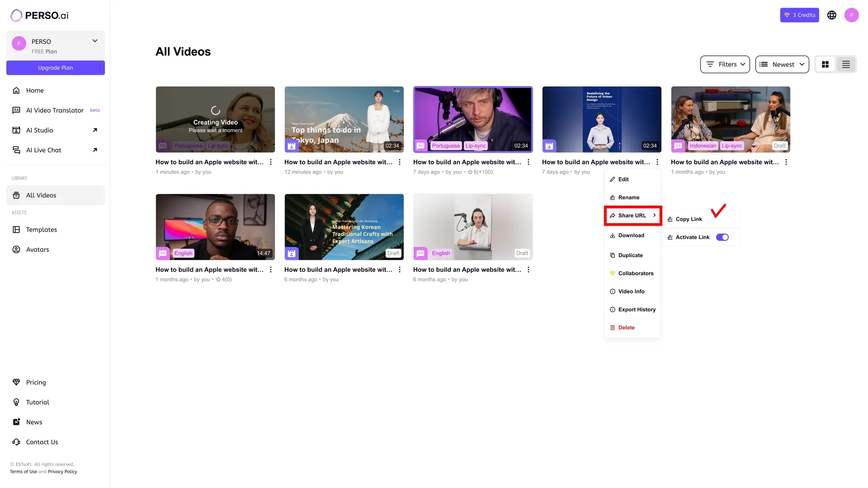Screen dimensions: 868x488
Task: Open the Tokyo Japan video thumbnail
Action: coord(344,119)
